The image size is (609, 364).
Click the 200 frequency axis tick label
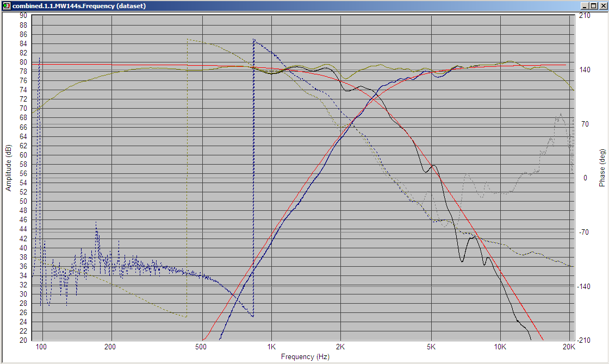(x=110, y=347)
